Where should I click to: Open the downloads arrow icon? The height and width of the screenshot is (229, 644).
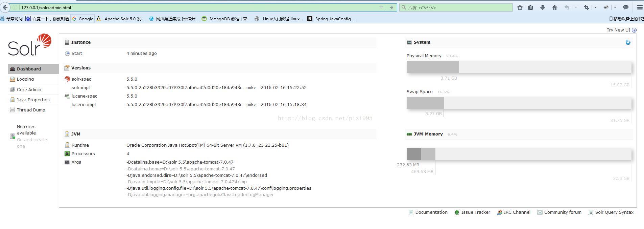click(x=543, y=7)
